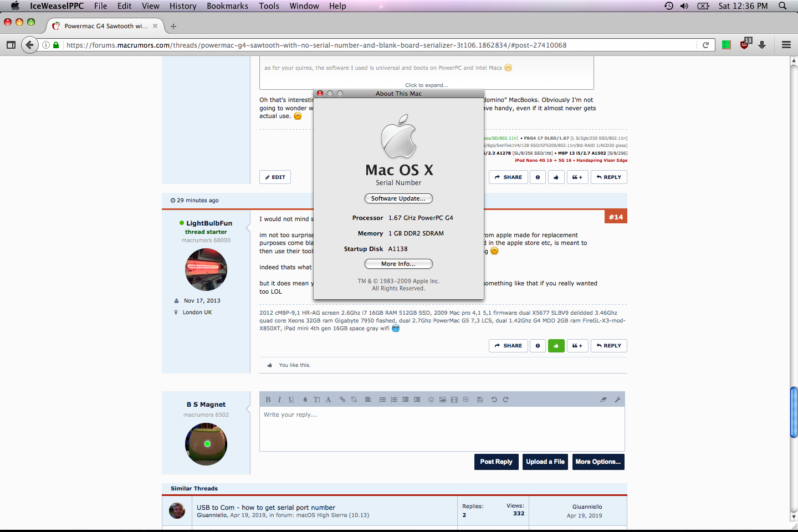Open the browser hamburger menu
This screenshot has height=532, width=798.
coord(786,45)
